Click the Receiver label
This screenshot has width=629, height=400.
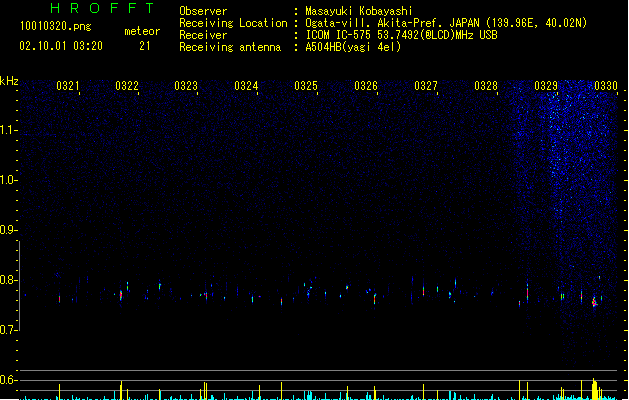coord(203,35)
